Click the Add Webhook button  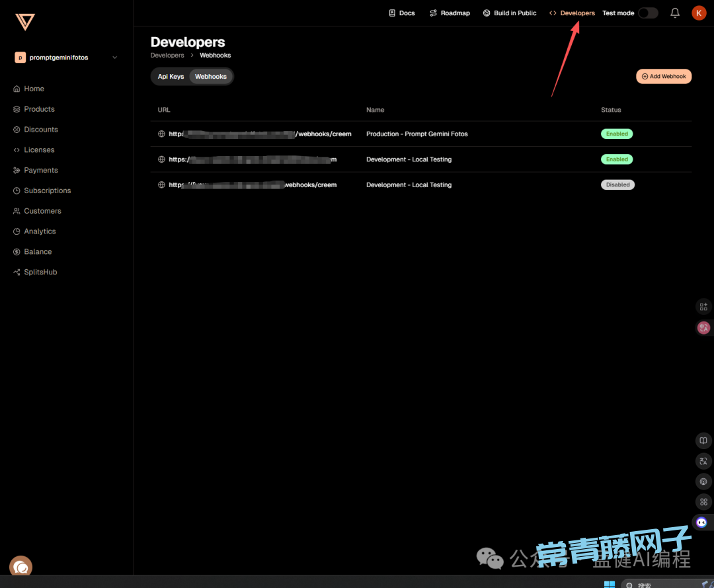(x=664, y=77)
